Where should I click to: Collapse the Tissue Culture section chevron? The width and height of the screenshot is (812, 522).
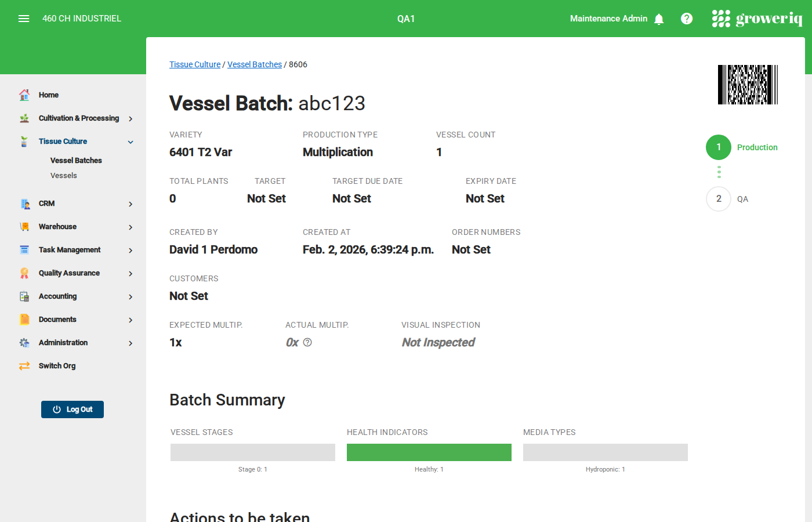(x=130, y=142)
